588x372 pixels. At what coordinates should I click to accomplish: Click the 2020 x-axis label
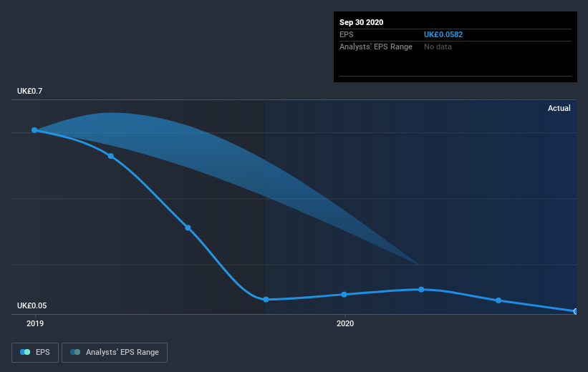345,323
